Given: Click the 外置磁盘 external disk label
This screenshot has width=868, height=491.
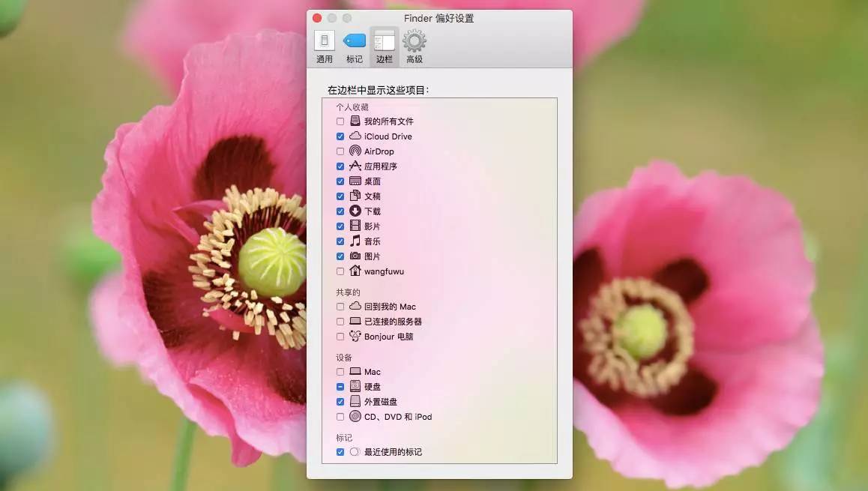Looking at the screenshot, I should coord(381,402).
